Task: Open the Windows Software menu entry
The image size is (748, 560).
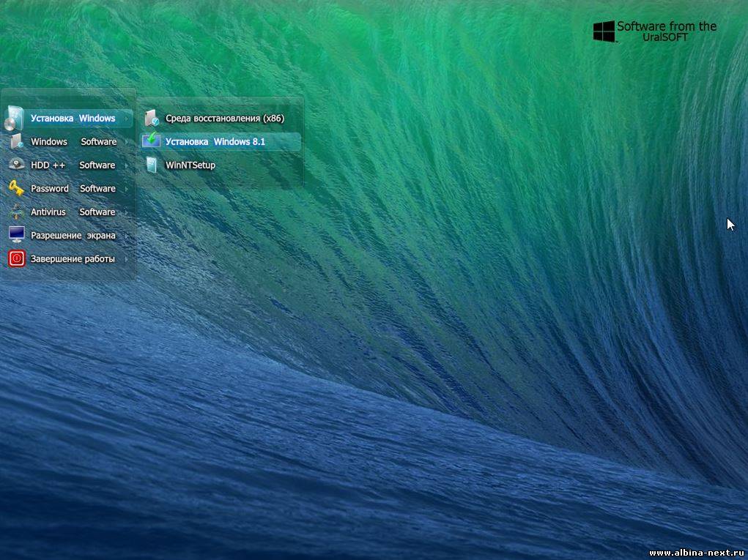Action: point(68,141)
